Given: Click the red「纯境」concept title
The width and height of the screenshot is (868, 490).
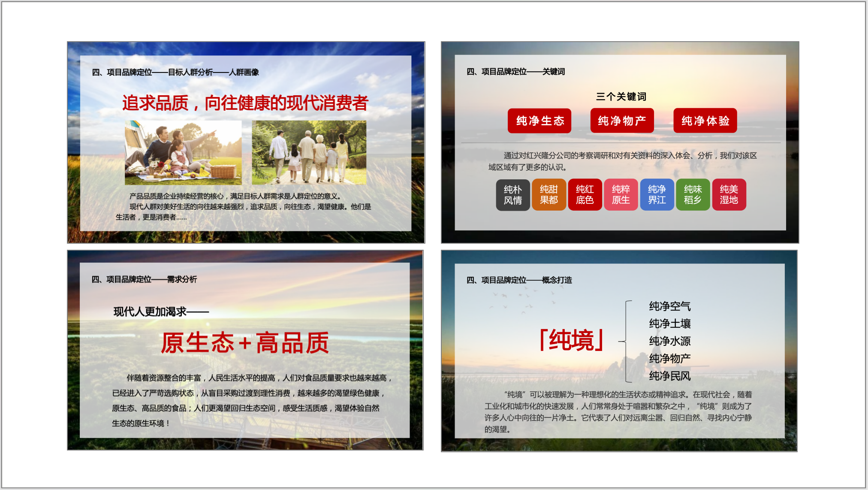Looking at the screenshot, I should point(572,341).
